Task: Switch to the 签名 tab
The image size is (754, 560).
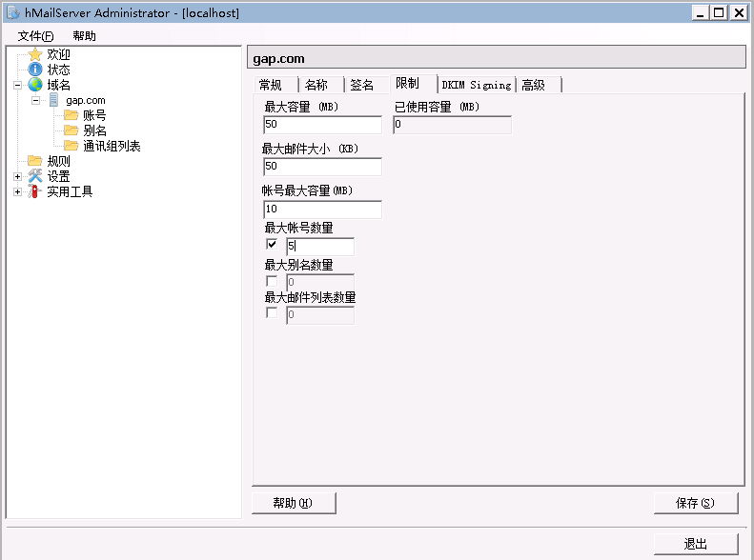Action: (366, 85)
